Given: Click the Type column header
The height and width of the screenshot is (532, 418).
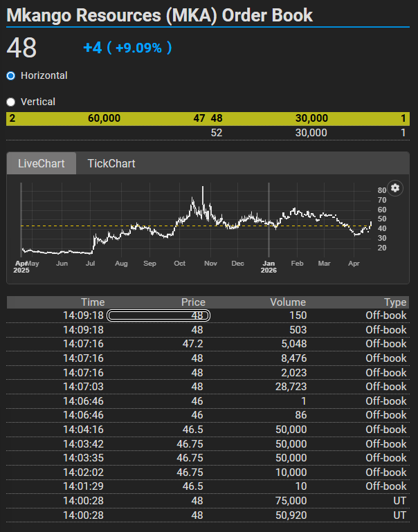Looking at the screenshot, I should 395,302.
